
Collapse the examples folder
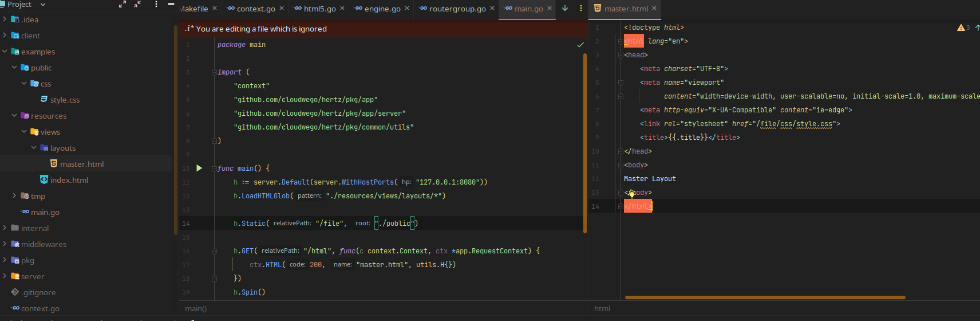pyautogui.click(x=5, y=52)
